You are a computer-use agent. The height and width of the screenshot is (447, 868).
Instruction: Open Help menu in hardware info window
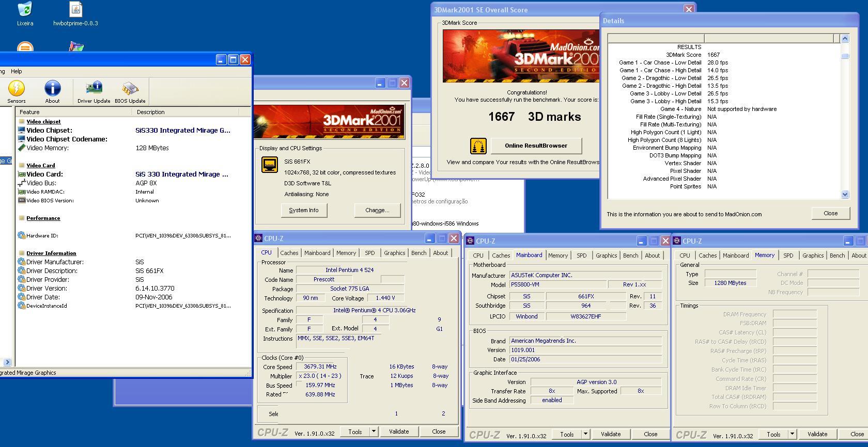pos(17,71)
